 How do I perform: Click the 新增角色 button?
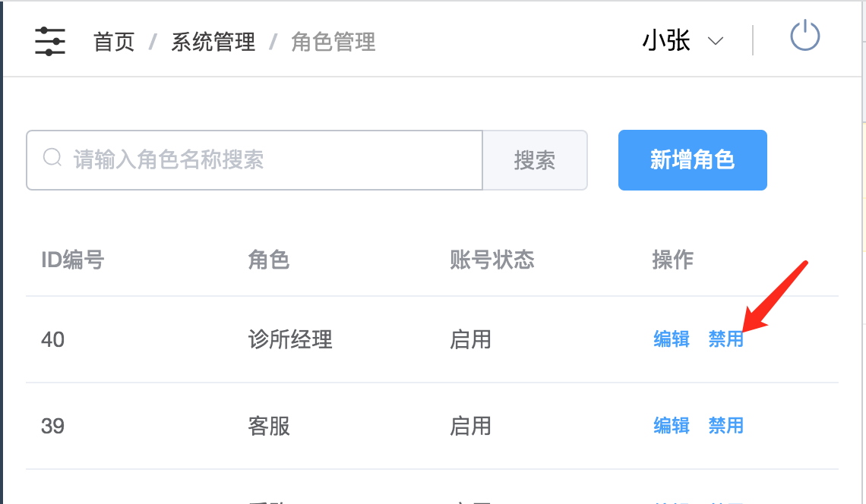coord(692,159)
